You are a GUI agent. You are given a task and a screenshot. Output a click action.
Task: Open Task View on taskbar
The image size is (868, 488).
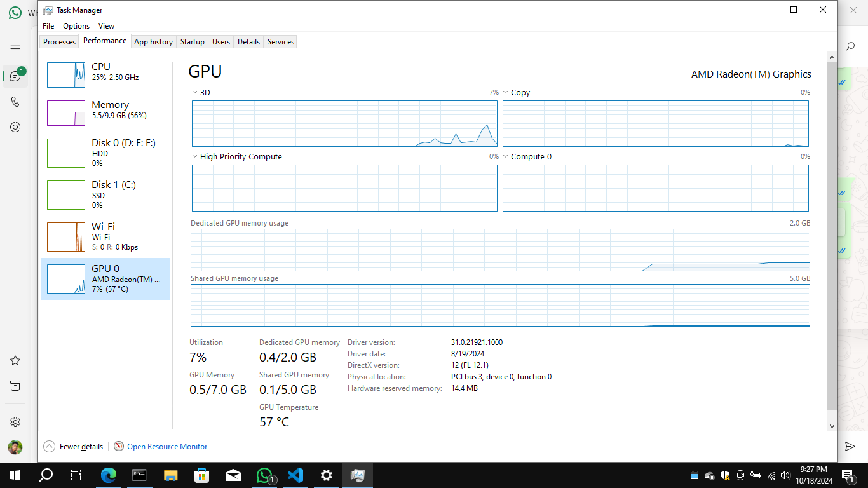76,475
